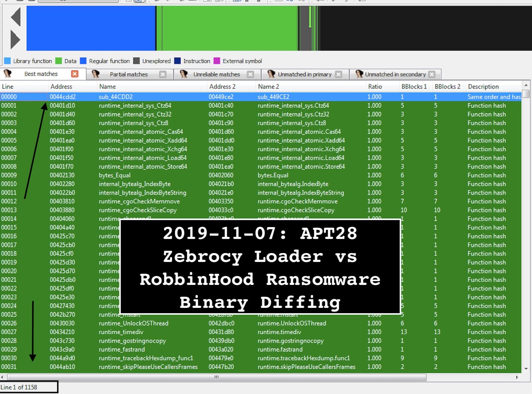Sort table by Ratio column header
Image resolution: width=532 pixels, height=394 pixels.
tap(375, 86)
